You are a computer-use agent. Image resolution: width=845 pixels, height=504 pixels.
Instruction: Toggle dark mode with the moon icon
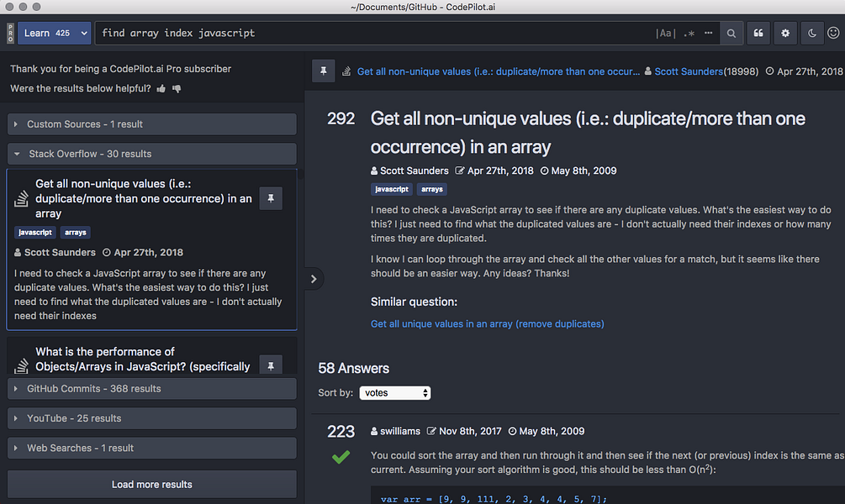point(810,33)
